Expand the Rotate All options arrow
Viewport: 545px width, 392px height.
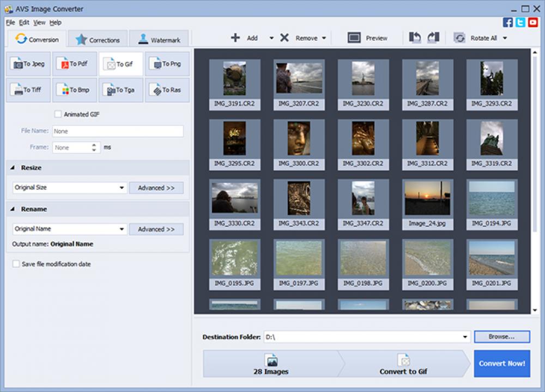pos(504,39)
